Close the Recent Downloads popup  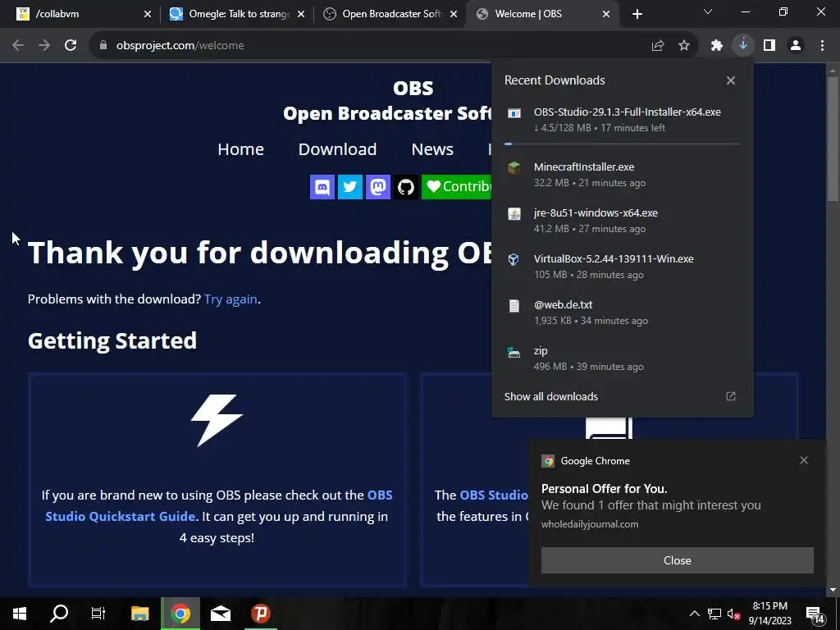731,80
